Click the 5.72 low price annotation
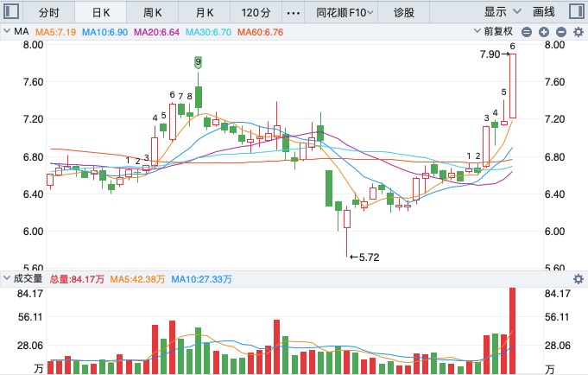 (364, 257)
